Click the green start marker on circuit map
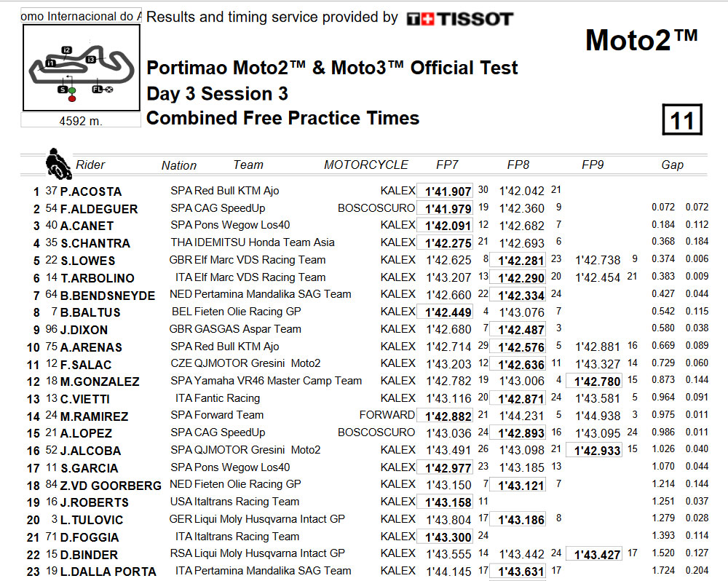728x581 pixels. click(x=72, y=90)
